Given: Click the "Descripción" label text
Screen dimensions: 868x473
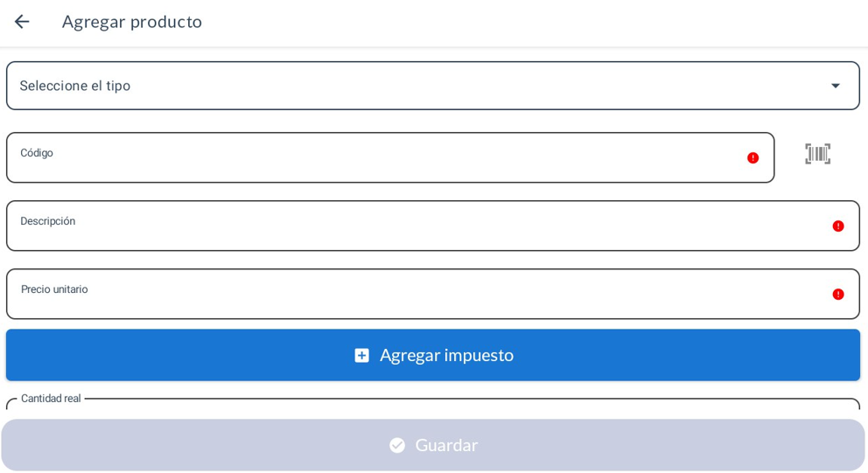Looking at the screenshot, I should pos(48,221).
